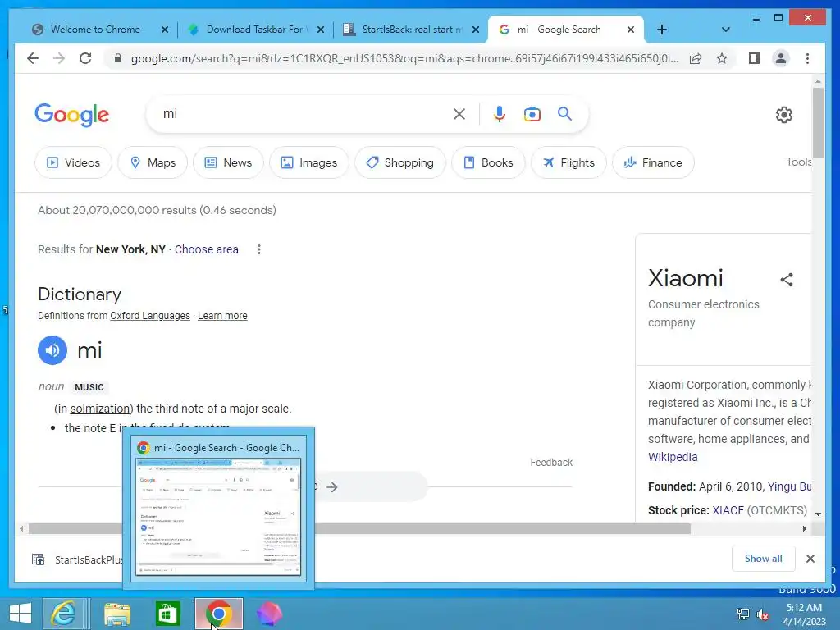Open Oxford Languages link
Image resolution: width=840 pixels, height=630 pixels.
pos(150,316)
